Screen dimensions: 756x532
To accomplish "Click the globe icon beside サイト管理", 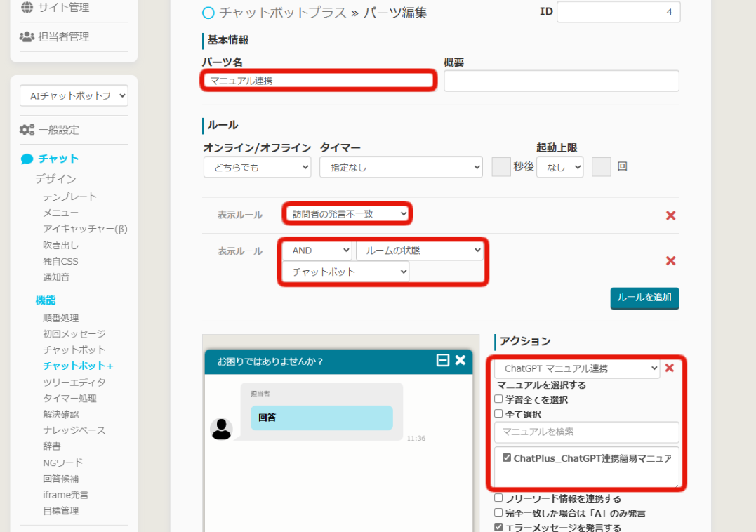I will coord(27,8).
